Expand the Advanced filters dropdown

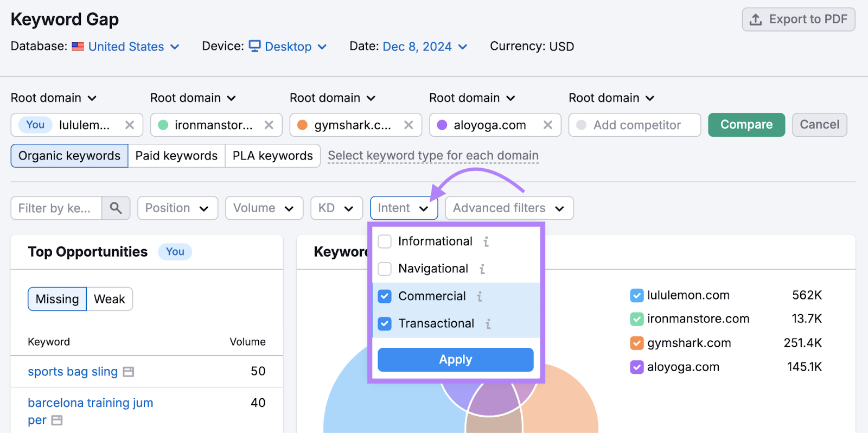[x=509, y=208]
